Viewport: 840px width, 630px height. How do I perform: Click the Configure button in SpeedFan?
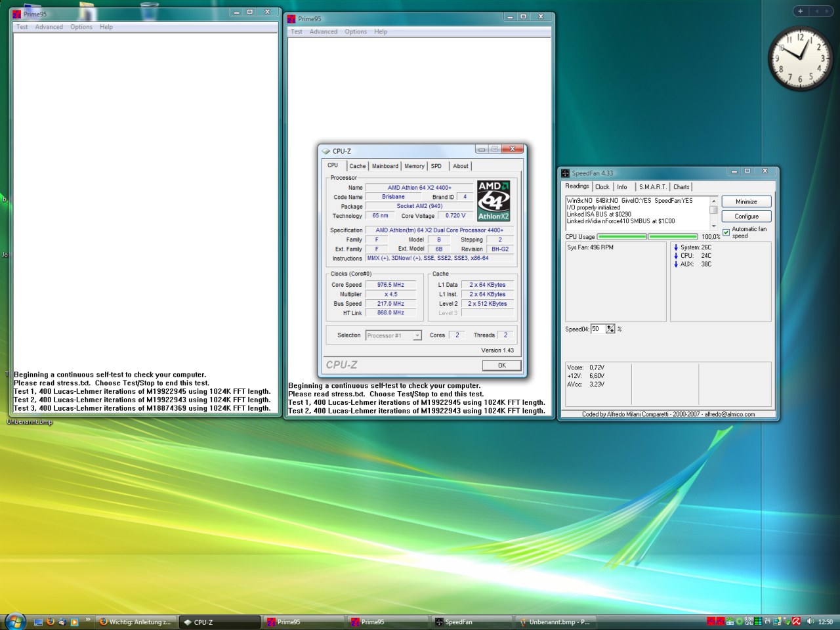(746, 216)
